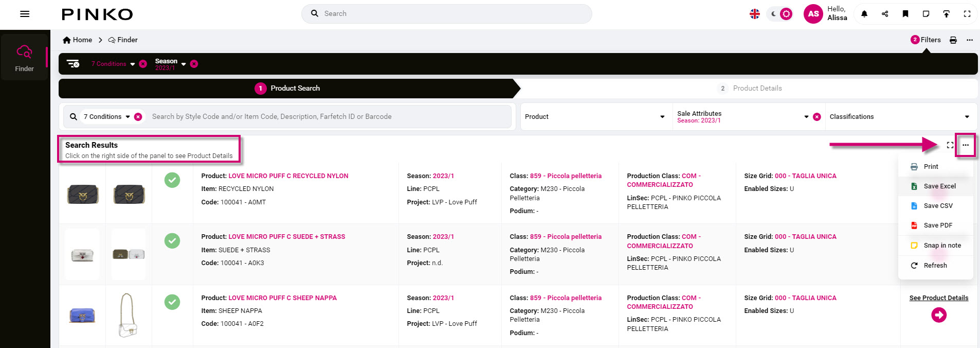Remove the Season 2023/1 filter chip
Viewport: 980px width, 348px height.
tap(194, 64)
